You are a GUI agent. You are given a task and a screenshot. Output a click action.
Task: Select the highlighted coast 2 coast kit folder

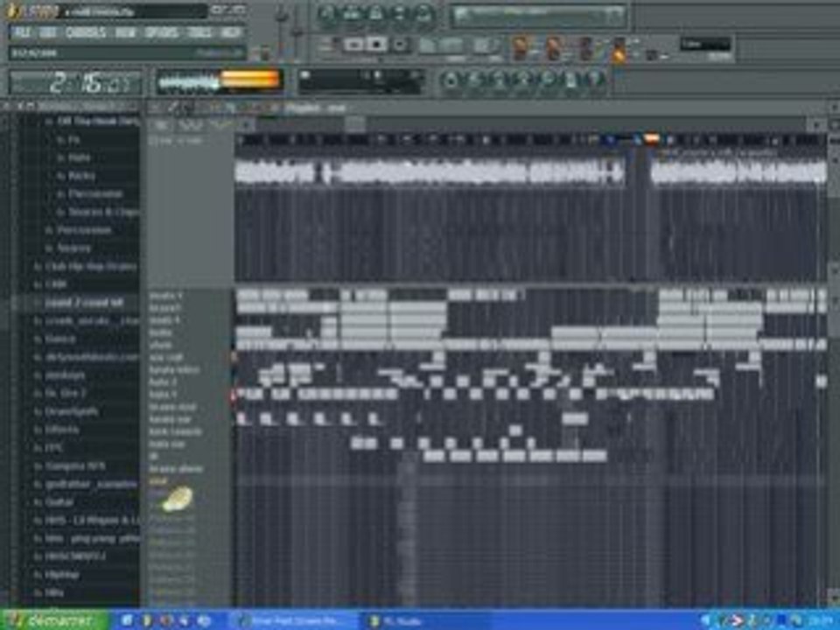[84, 303]
